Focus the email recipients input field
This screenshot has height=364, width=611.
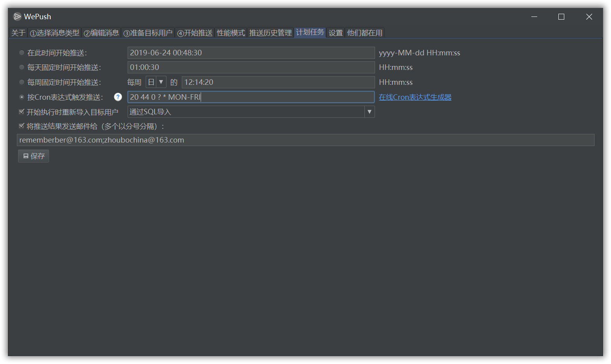305,140
